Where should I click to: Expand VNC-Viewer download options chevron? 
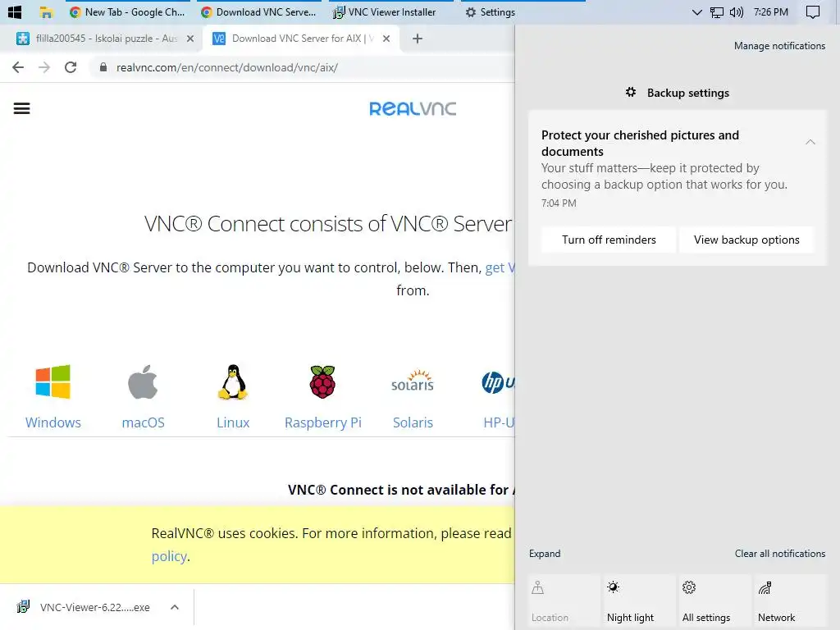pyautogui.click(x=175, y=607)
